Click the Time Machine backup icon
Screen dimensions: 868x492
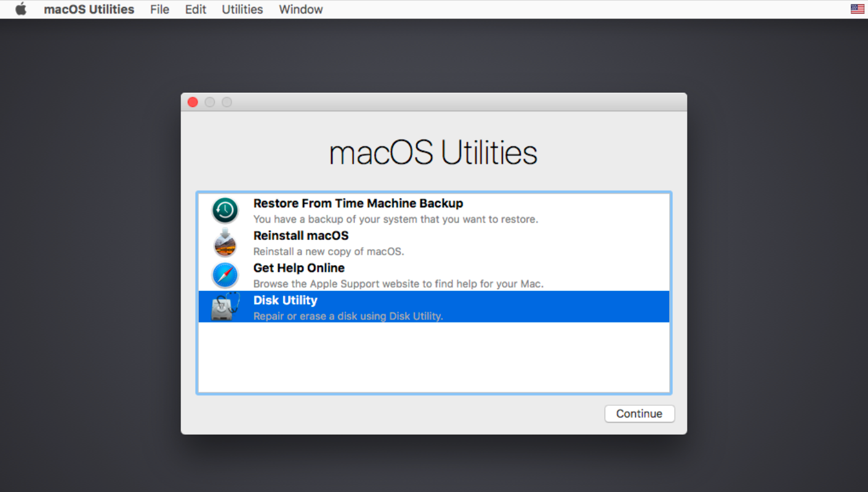pos(225,210)
